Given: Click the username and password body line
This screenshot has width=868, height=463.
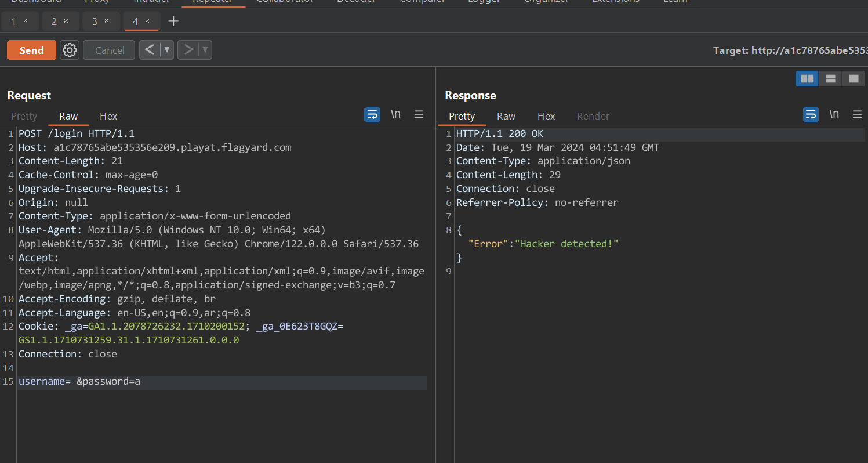Looking at the screenshot, I should pos(79,382).
